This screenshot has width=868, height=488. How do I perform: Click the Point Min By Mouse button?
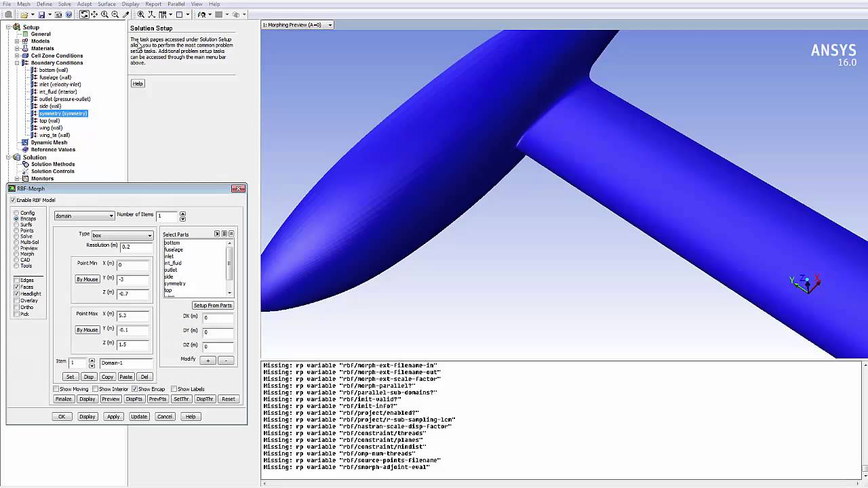click(87, 279)
